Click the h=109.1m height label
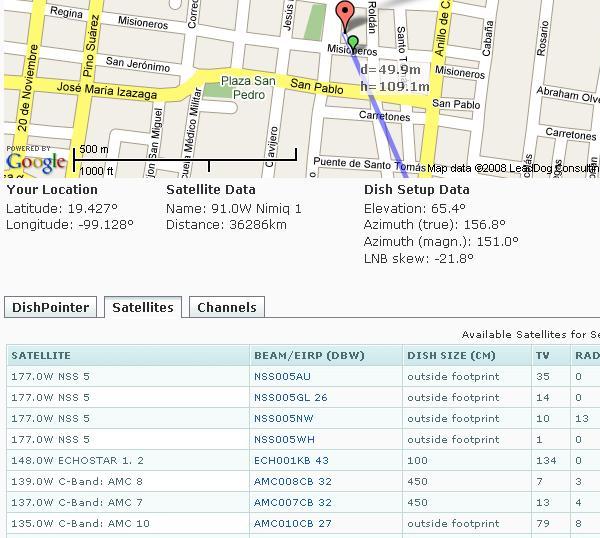The width and height of the screenshot is (600, 538). pyautogui.click(x=395, y=87)
